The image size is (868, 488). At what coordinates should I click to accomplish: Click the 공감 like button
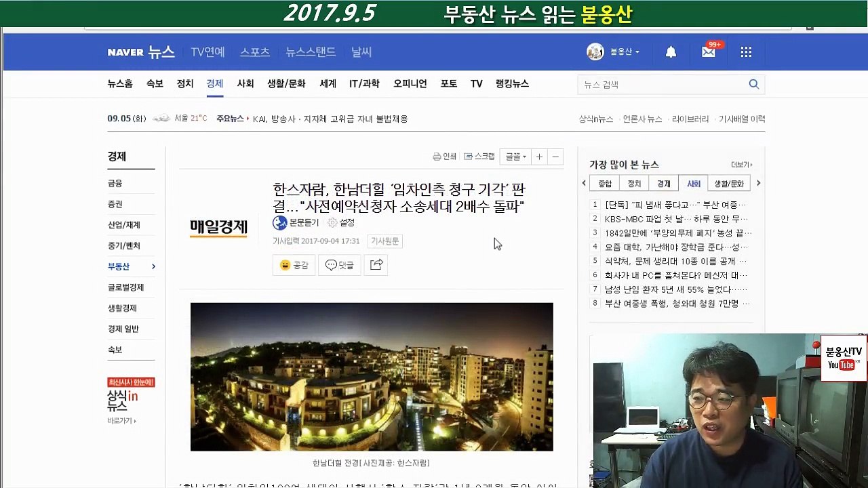294,265
